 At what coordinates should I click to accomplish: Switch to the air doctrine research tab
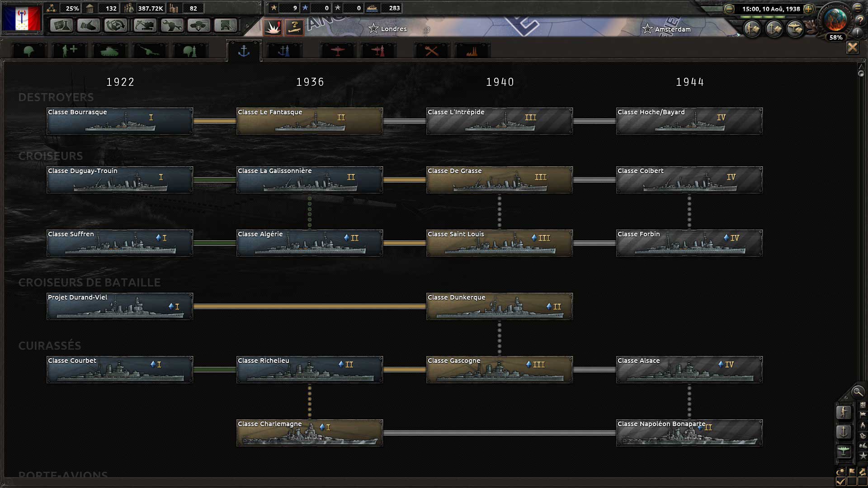378,51
